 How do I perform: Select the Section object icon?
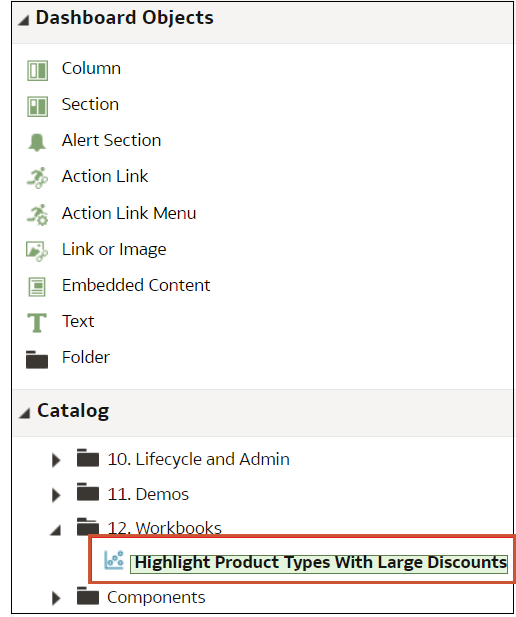pos(37,106)
